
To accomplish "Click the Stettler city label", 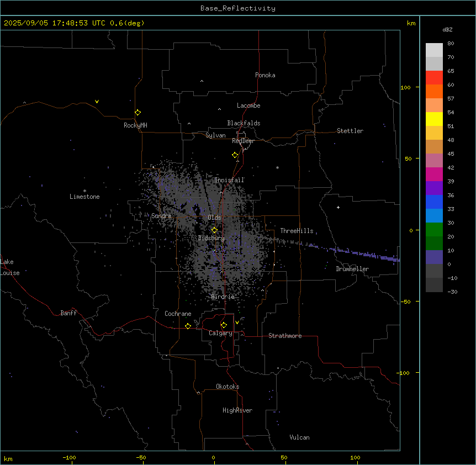I will (x=350, y=131).
